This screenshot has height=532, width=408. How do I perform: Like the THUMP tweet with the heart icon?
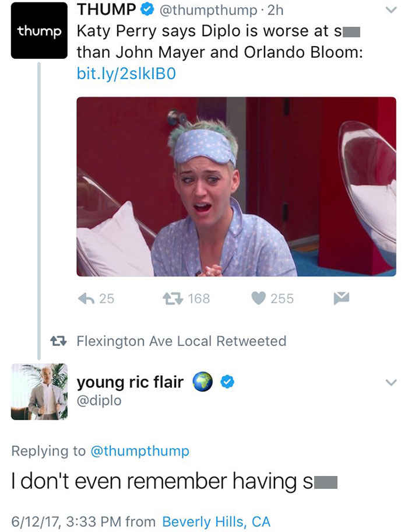259,298
